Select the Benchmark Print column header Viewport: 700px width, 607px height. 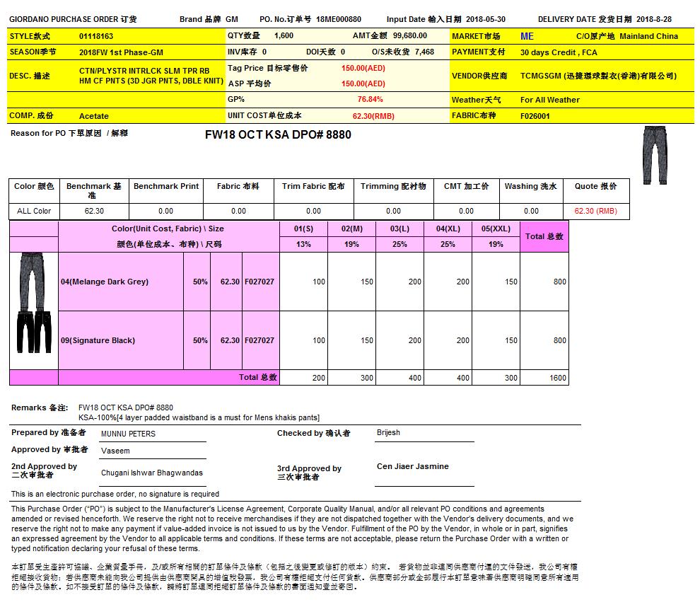166,186
